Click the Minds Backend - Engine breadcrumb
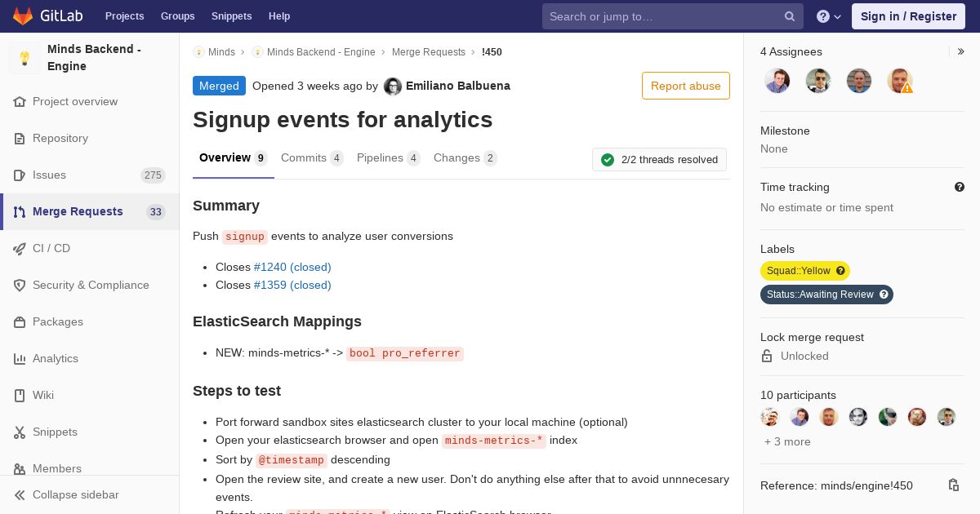Screen dimensions: 980x514 (x=321, y=52)
